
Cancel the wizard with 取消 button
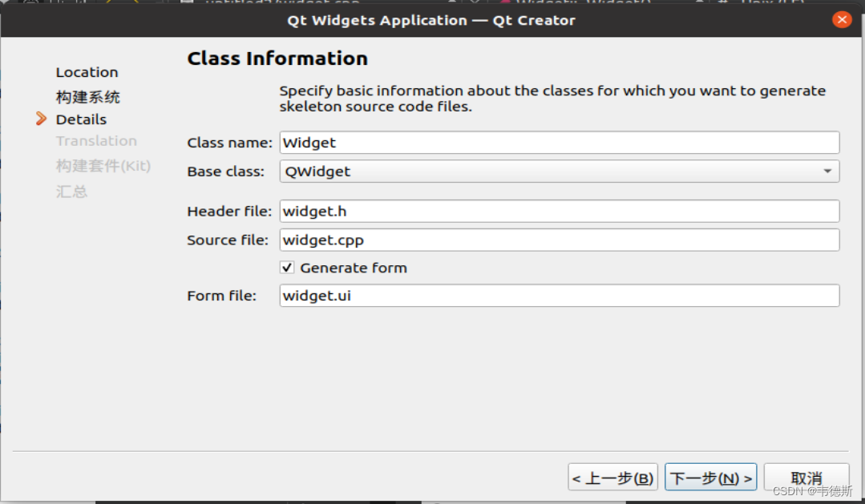tap(806, 478)
